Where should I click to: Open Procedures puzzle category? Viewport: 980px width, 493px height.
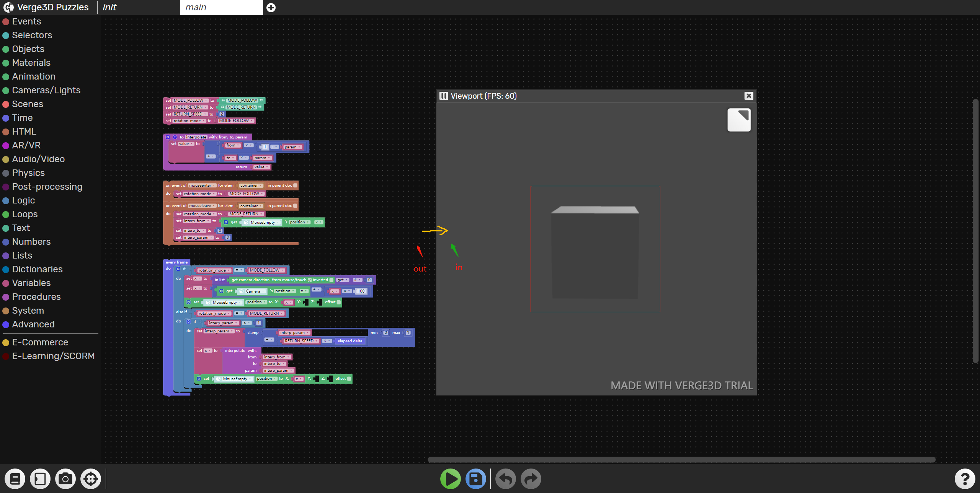click(36, 297)
